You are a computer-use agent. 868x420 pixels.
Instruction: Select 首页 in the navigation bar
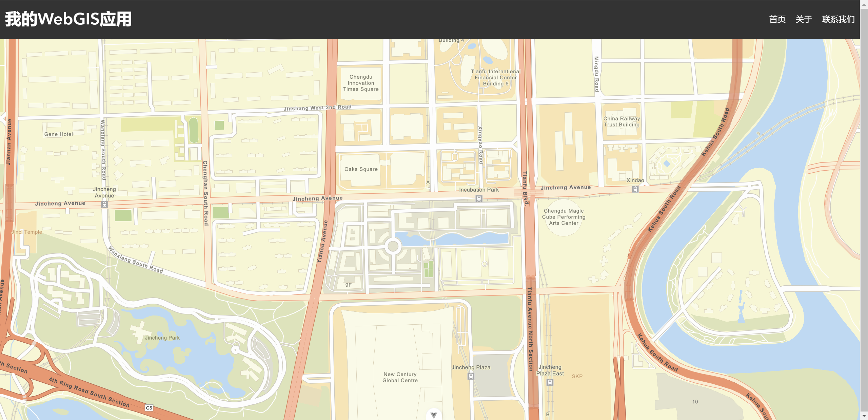pos(777,19)
